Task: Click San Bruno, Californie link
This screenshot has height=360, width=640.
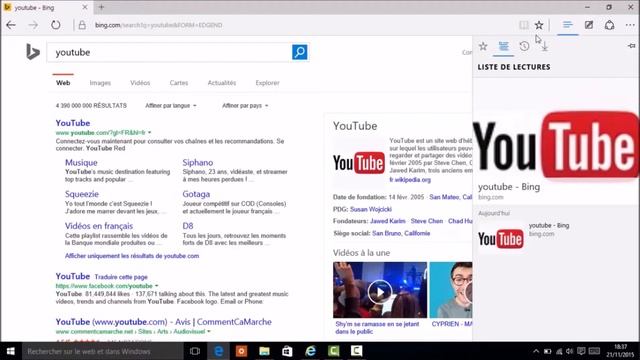Action: (x=401, y=233)
